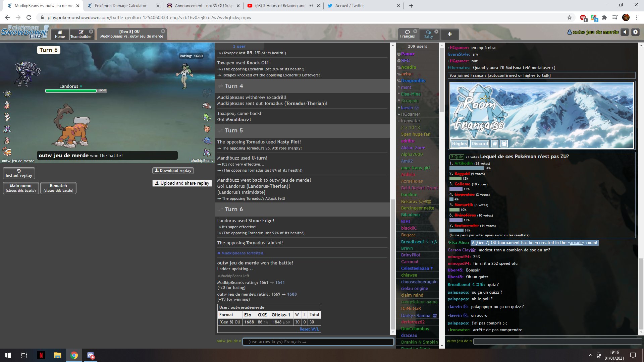Open the arcade room link
The image size is (644, 362).
point(576,243)
